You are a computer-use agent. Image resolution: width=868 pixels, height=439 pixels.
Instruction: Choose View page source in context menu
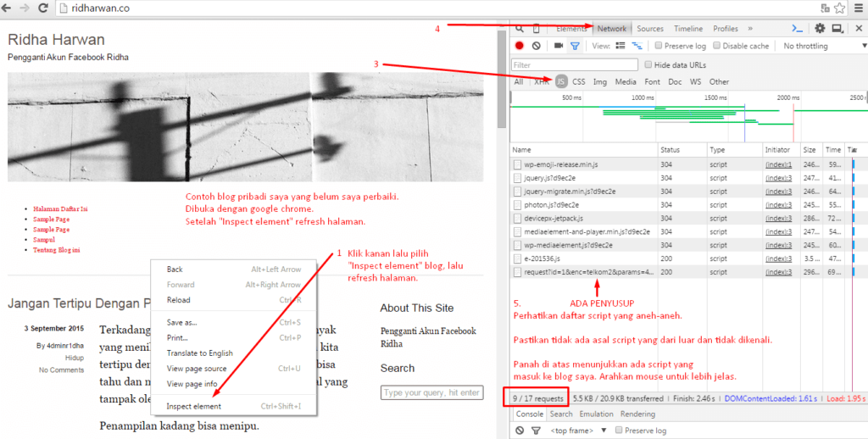point(234,369)
